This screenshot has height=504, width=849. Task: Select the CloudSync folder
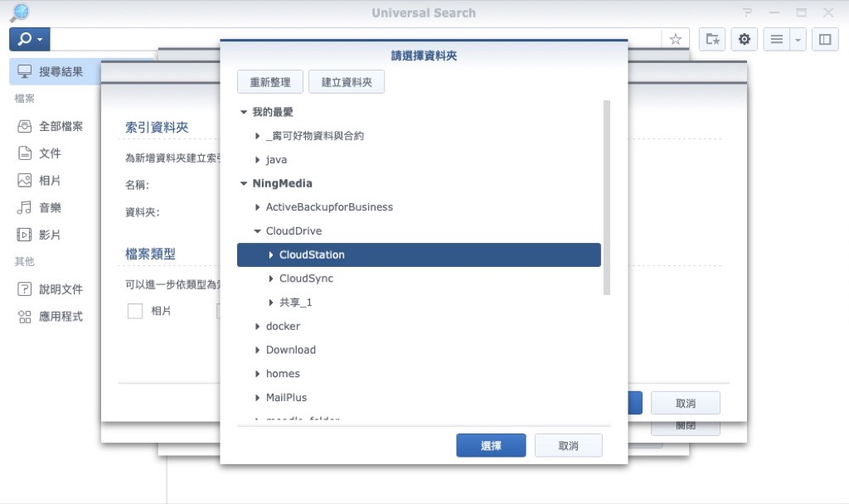click(307, 279)
